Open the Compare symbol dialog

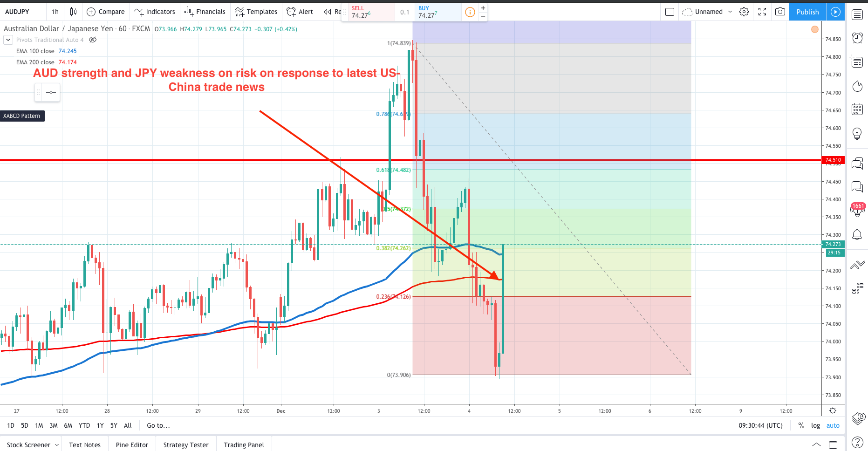(x=106, y=12)
